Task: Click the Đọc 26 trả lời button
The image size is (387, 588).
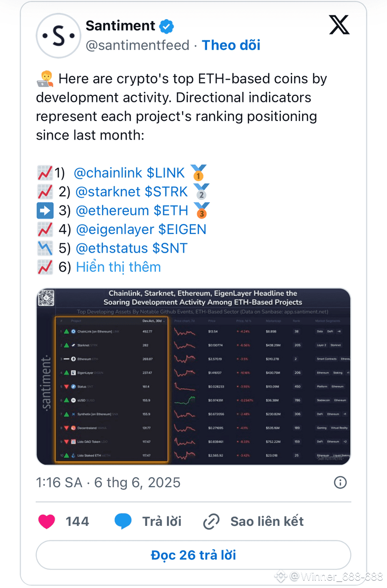Action: (193, 555)
